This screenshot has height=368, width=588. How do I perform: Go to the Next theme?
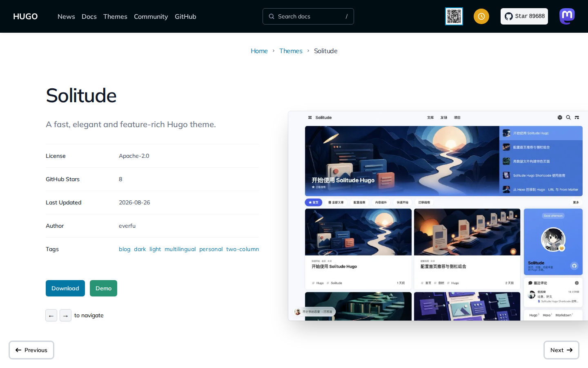click(x=561, y=350)
